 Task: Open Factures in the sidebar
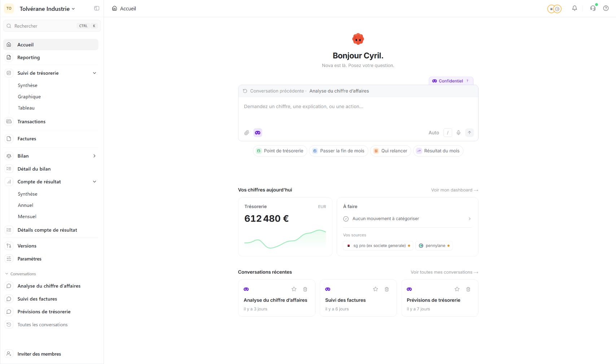pos(51,139)
